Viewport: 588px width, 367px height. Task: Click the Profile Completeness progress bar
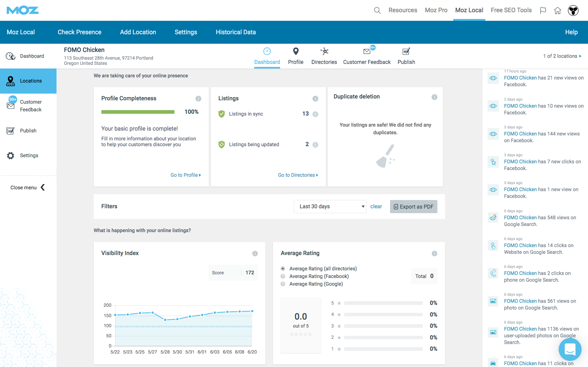(x=138, y=112)
